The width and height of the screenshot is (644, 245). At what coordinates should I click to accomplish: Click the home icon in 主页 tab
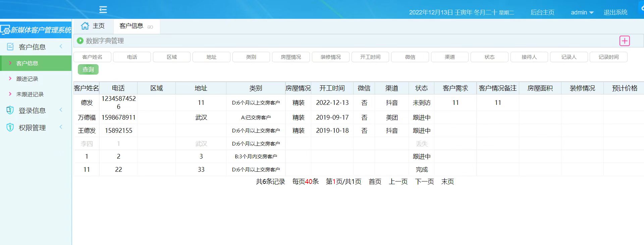point(85,26)
